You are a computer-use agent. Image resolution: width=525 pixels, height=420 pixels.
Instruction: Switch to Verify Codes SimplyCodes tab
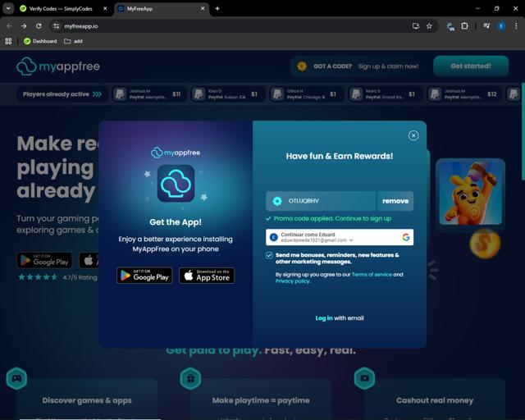tap(61, 9)
